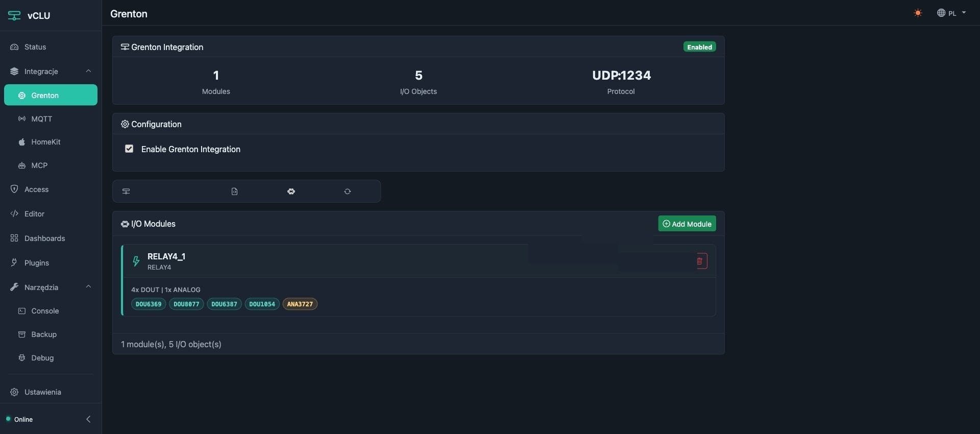Click the I/O Modules chip icon

click(x=125, y=224)
